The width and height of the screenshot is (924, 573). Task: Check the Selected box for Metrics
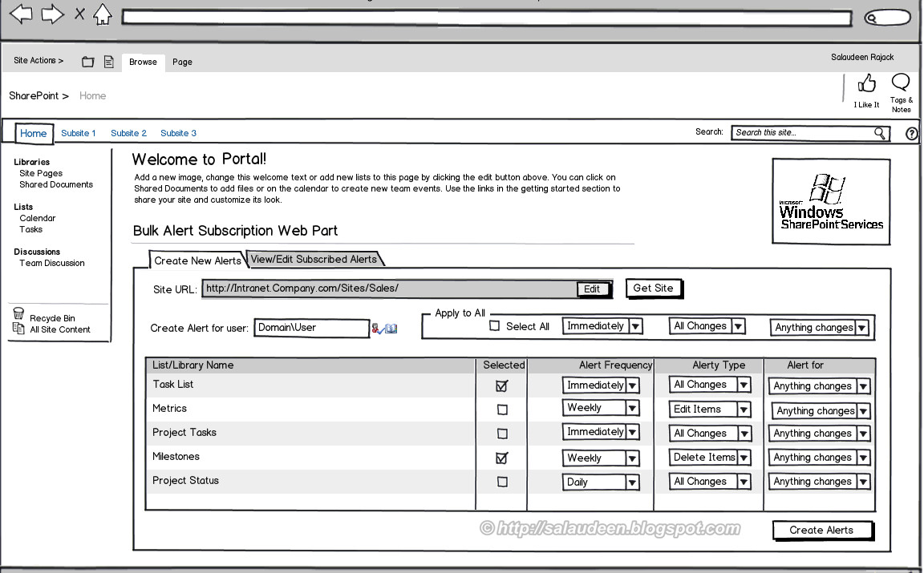[501, 409]
